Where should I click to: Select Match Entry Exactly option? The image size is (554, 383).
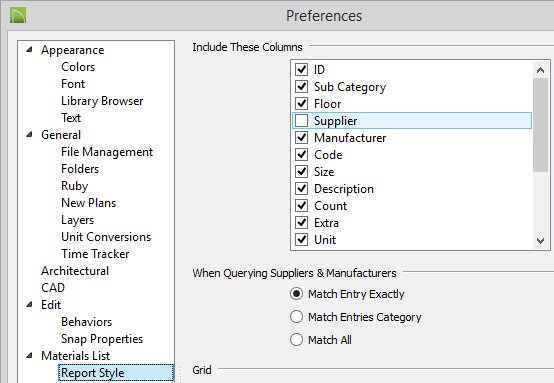296,294
